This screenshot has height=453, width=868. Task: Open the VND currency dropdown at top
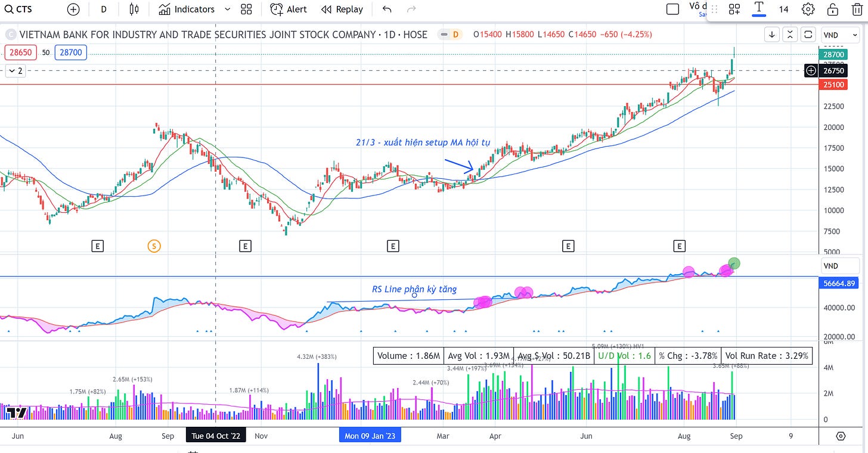[x=840, y=35]
